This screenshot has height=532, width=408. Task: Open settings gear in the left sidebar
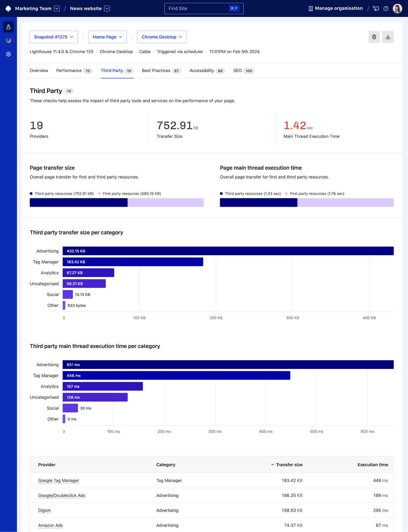(8, 54)
